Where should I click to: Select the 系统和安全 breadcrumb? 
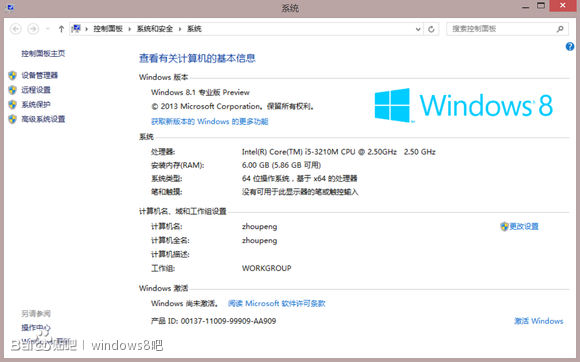click(x=155, y=29)
